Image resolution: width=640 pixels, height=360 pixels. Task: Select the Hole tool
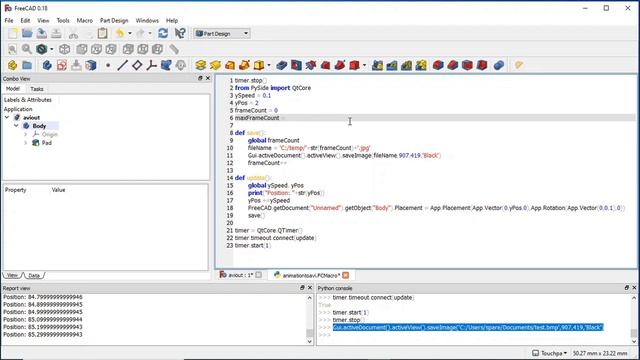[296, 65]
